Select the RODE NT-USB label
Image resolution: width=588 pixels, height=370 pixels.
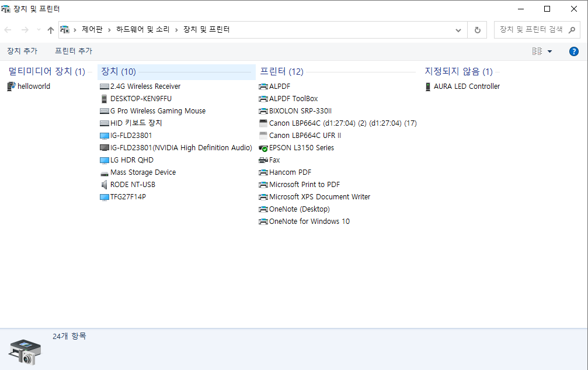tap(133, 185)
